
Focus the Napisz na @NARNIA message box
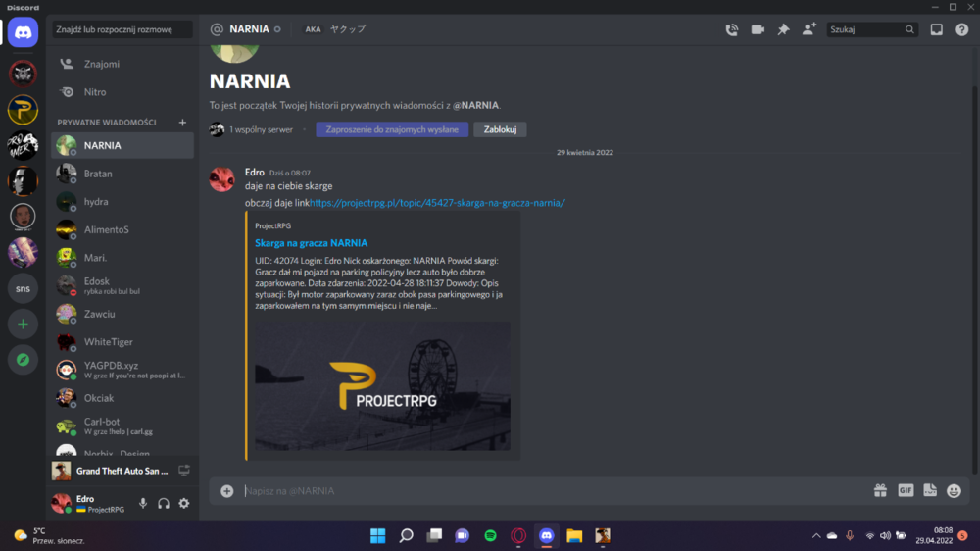tap(554, 491)
